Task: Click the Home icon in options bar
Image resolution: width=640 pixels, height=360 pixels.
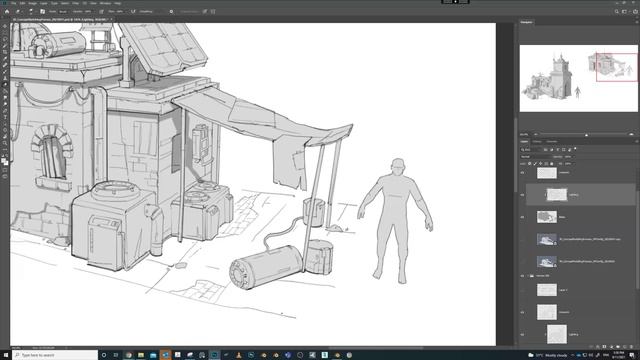Action: pyautogui.click(x=7, y=11)
